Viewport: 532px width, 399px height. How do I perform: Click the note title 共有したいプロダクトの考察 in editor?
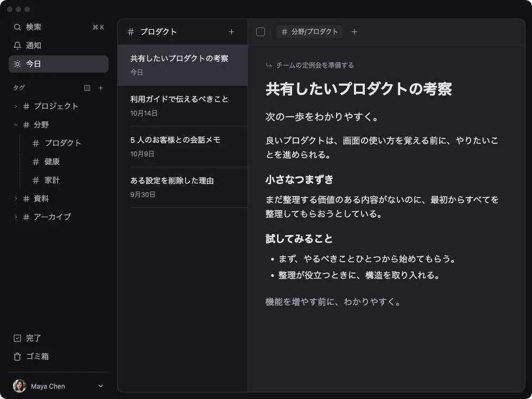coord(359,89)
